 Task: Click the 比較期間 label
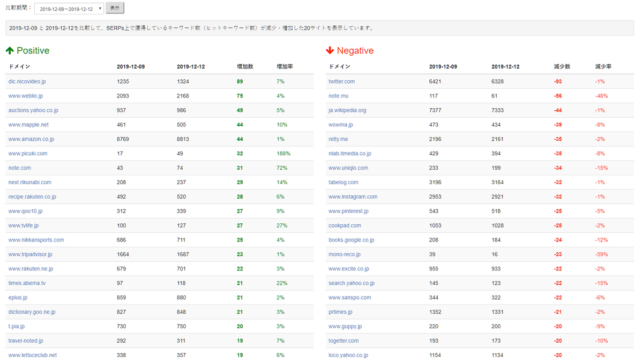point(19,8)
